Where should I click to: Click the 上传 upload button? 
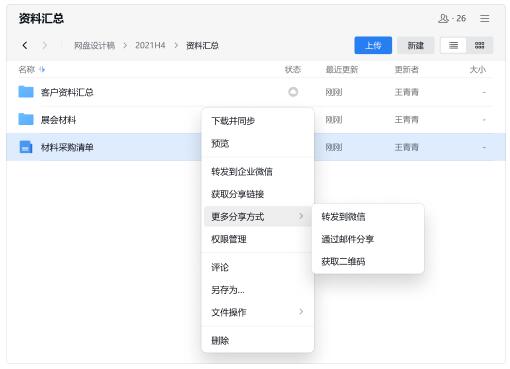[x=373, y=45]
